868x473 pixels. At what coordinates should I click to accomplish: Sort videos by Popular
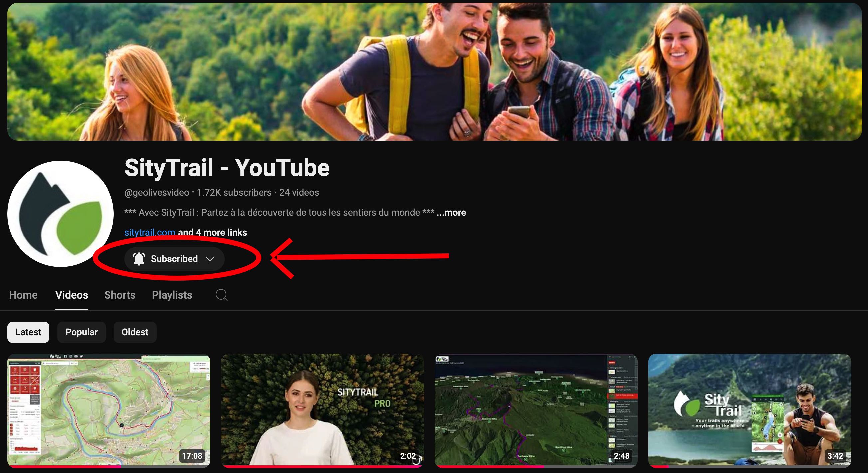click(82, 332)
